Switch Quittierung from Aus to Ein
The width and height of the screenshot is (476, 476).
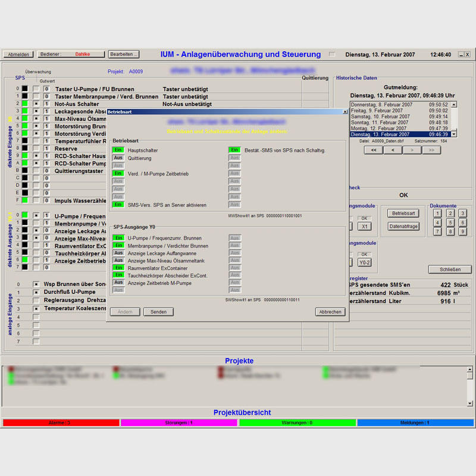118,158
